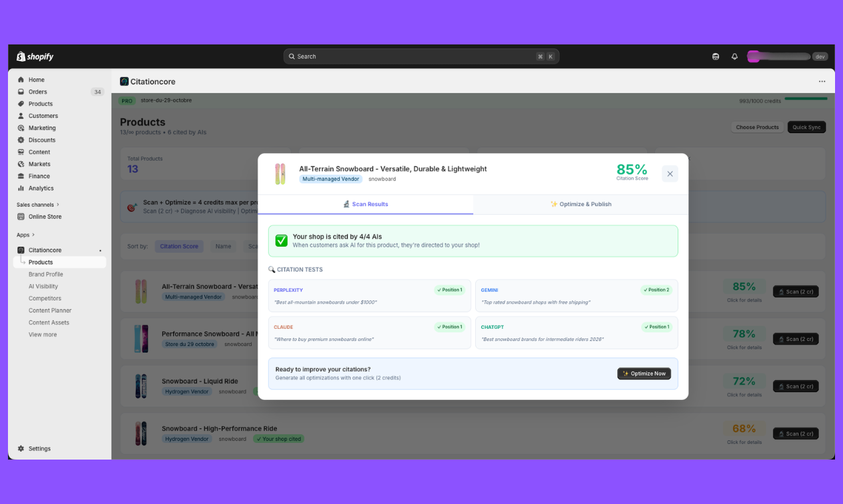Image resolution: width=843 pixels, height=504 pixels.
Task: Click Your shop cited badge on High-Performance row
Action: [278, 439]
